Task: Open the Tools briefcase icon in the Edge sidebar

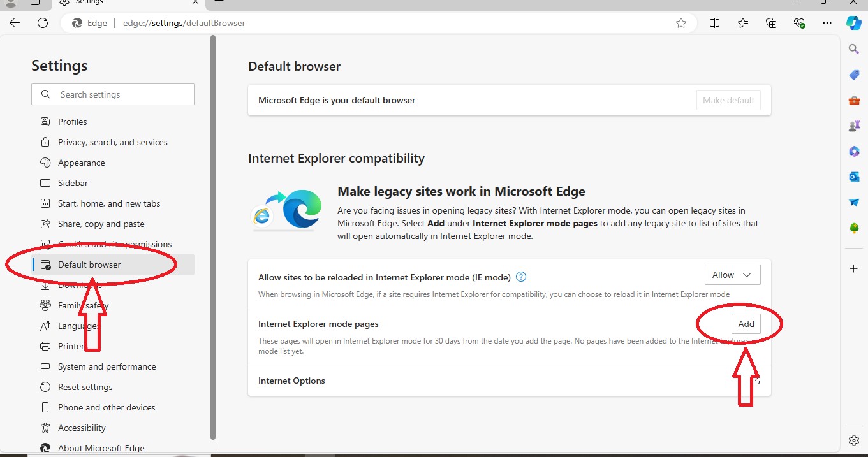Action: pyautogui.click(x=854, y=100)
